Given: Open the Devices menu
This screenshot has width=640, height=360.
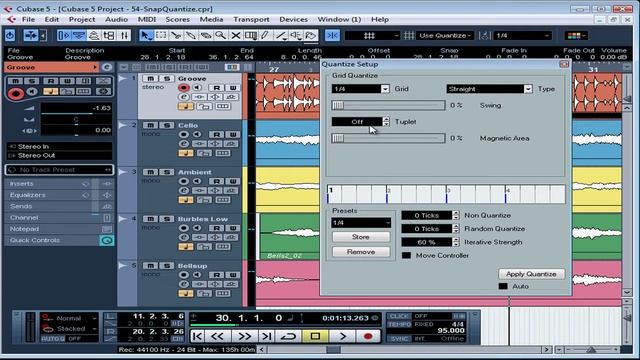Looking at the screenshot, I should (293, 20).
